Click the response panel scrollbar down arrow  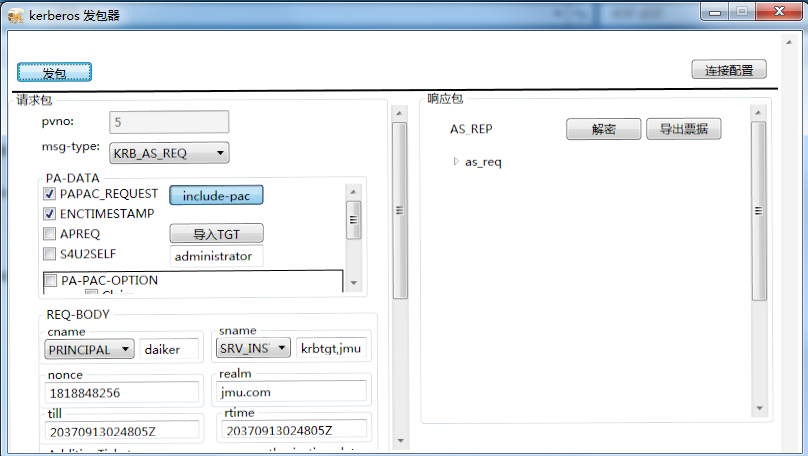point(759,408)
